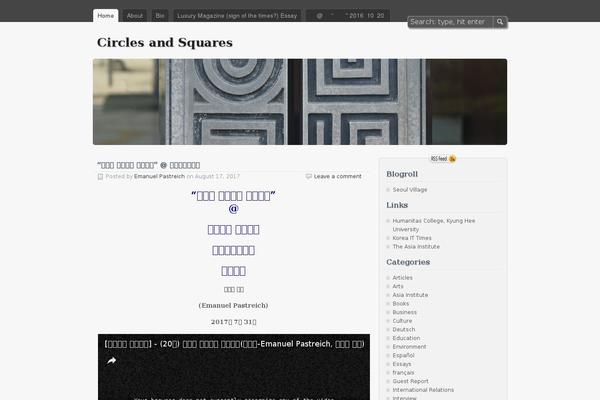The width and height of the screenshot is (600, 400).
Task: Click the post date August 17, 2017
Action: [217, 176]
